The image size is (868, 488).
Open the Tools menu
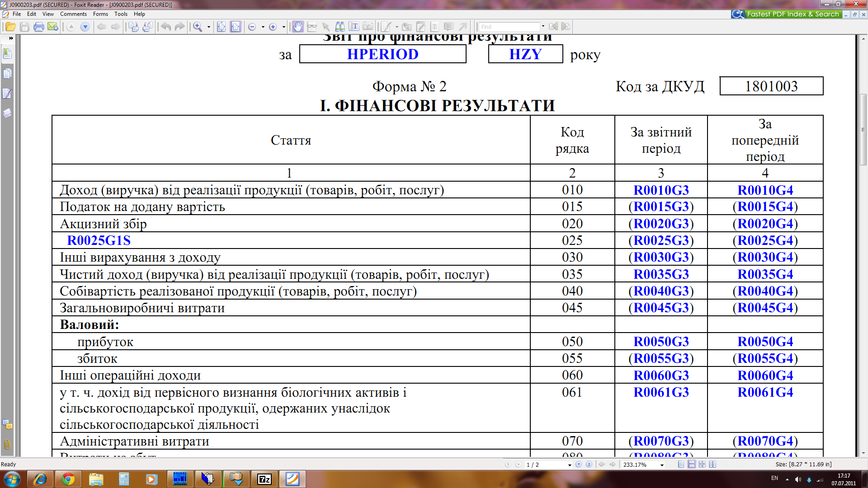pos(121,14)
